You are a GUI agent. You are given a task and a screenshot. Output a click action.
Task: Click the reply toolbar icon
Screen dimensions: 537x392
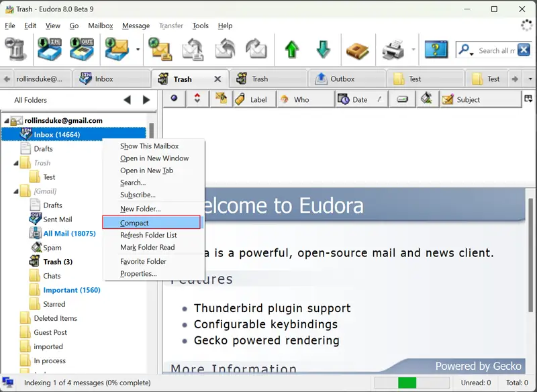pos(193,50)
